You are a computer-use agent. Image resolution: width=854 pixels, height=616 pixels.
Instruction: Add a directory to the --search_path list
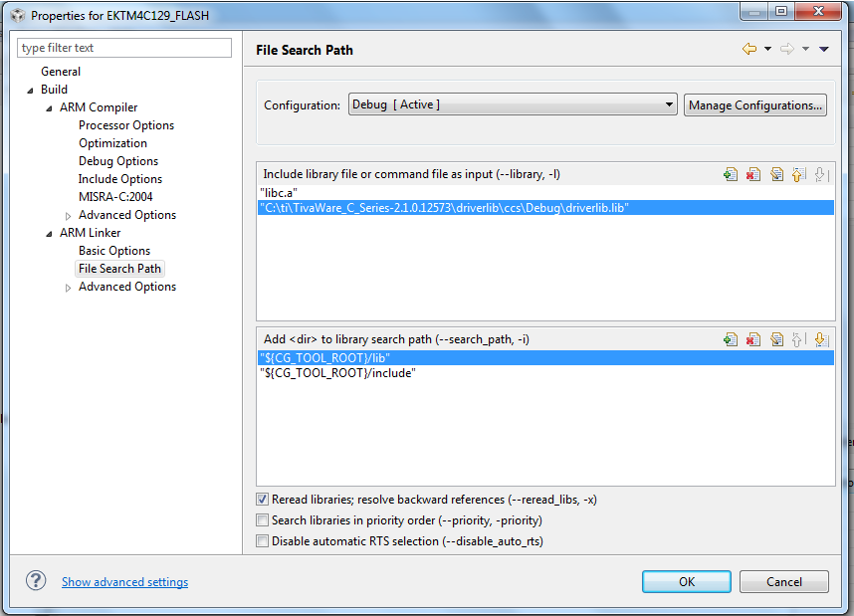[731, 340]
